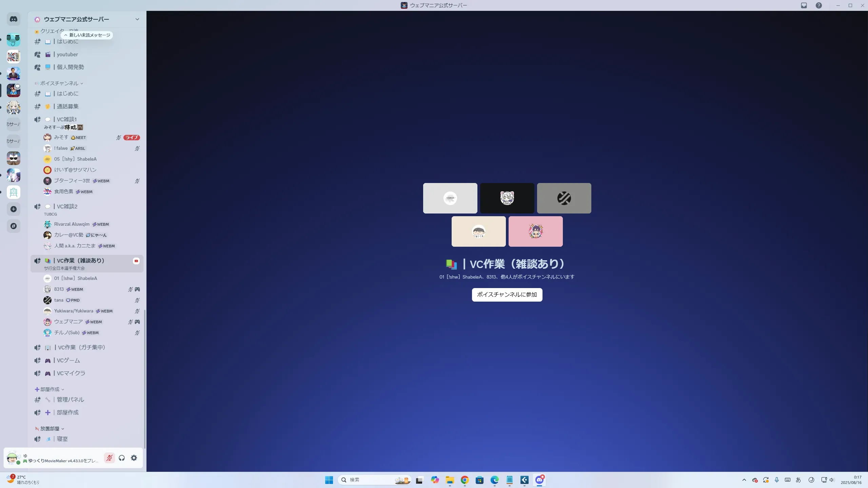Screen dimensions: 868x488
Task: Open Chrome from the taskbar
Action: pos(465,480)
